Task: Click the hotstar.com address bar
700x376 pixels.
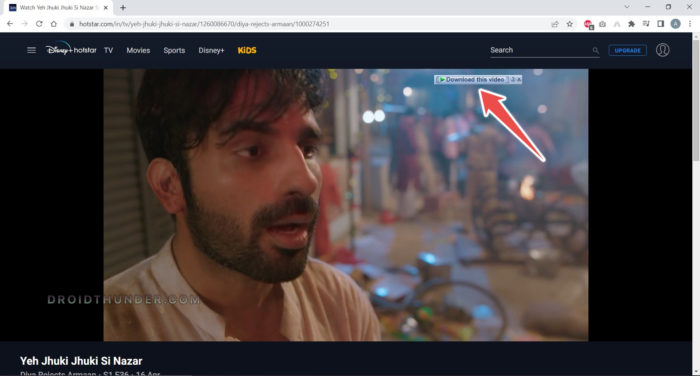Action: [308, 24]
